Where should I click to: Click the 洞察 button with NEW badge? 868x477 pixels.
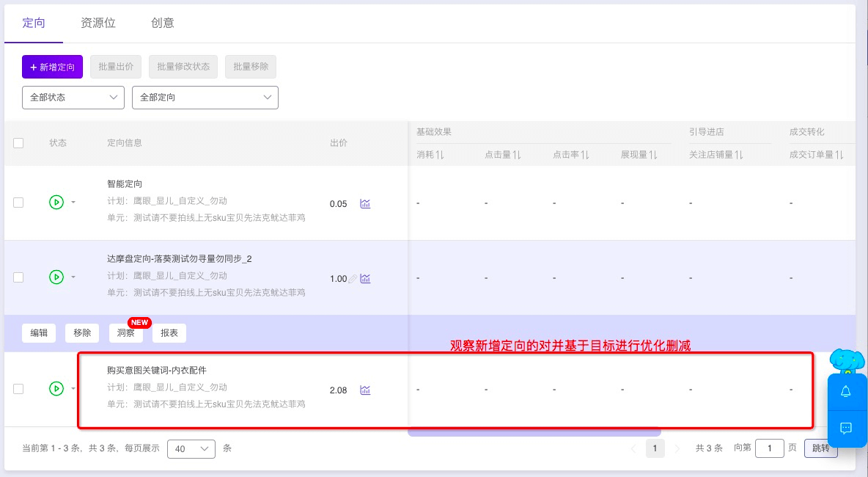[x=125, y=333]
